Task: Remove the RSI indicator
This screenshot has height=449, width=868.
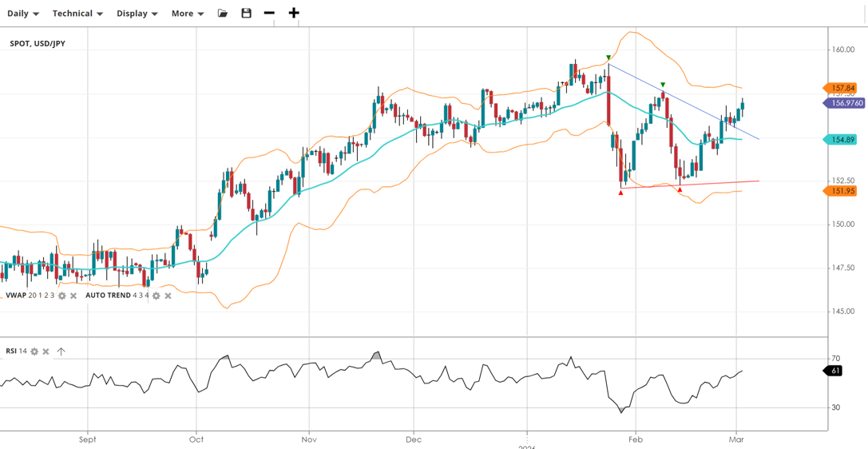Action: click(x=46, y=352)
